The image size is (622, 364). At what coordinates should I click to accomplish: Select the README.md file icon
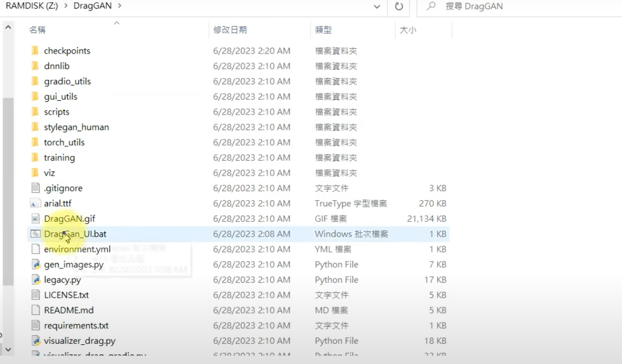35,310
